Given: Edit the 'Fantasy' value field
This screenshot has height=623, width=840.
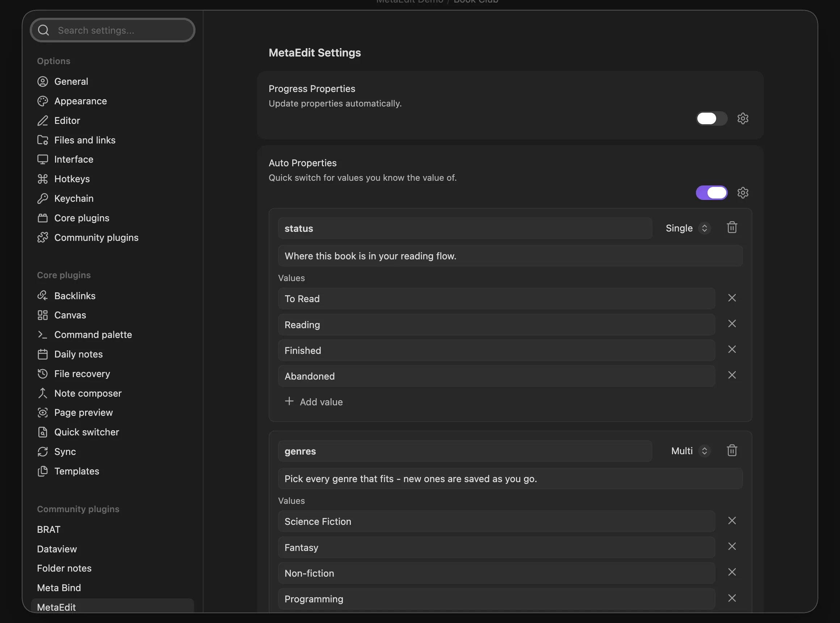Looking at the screenshot, I should 496,548.
